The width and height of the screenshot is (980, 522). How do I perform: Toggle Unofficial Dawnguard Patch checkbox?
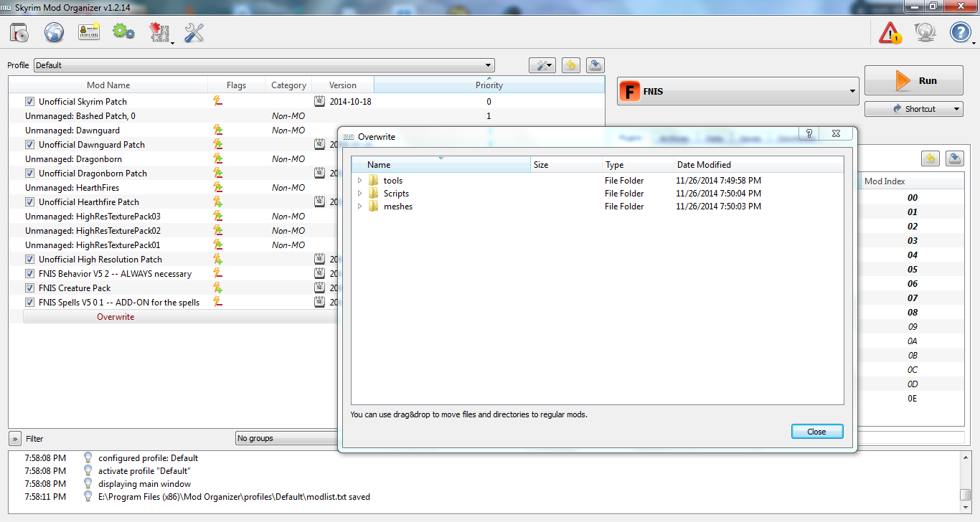click(29, 145)
